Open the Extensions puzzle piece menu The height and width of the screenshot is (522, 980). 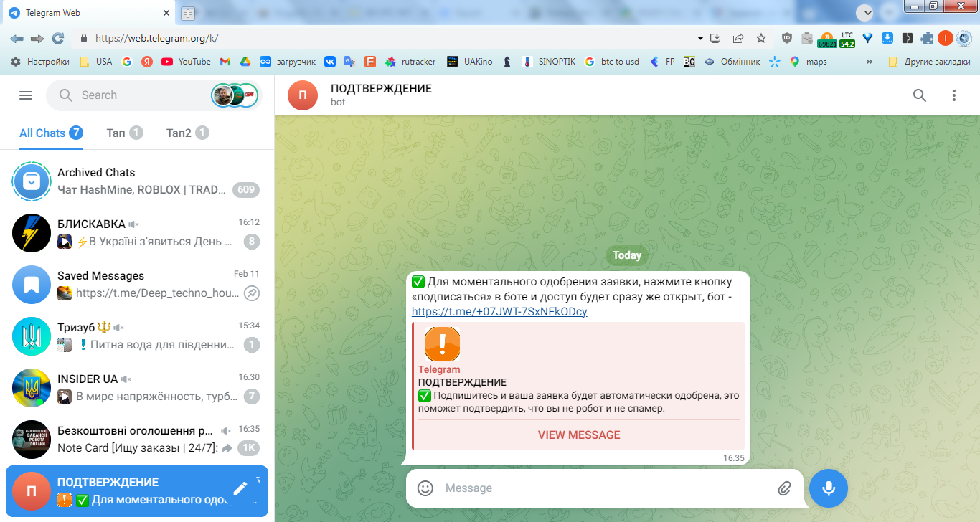927,38
